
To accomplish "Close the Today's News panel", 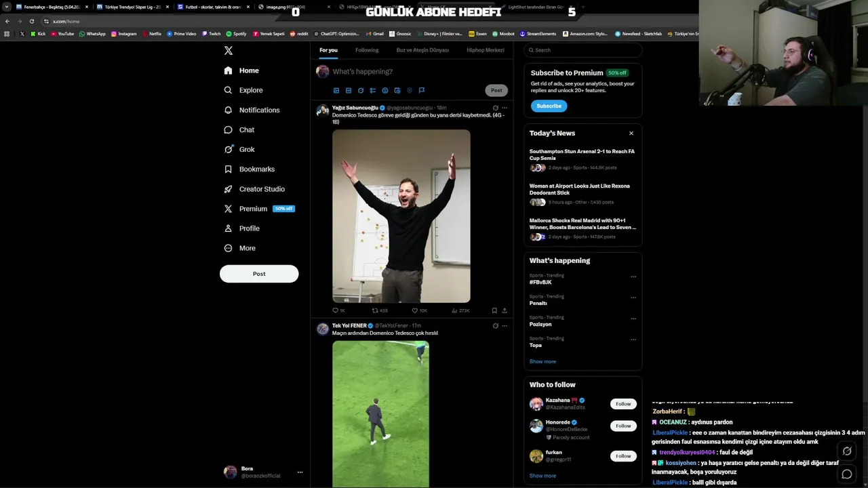I will (x=631, y=134).
